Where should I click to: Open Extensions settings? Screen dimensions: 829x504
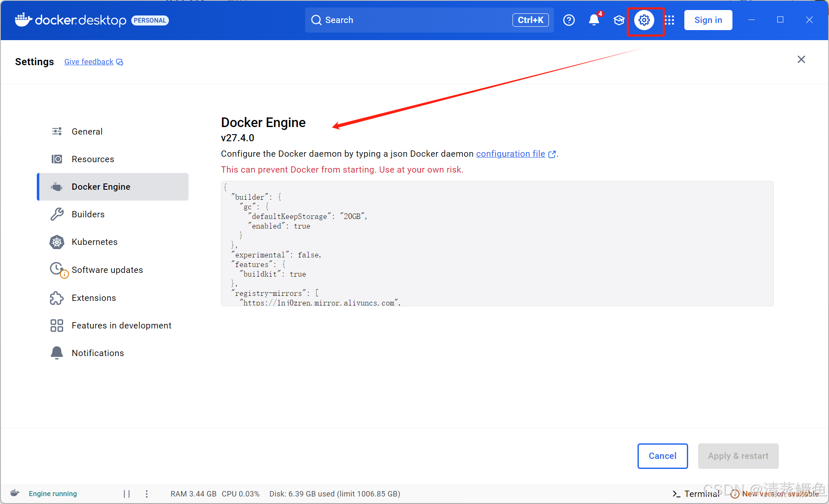pyautogui.click(x=94, y=298)
